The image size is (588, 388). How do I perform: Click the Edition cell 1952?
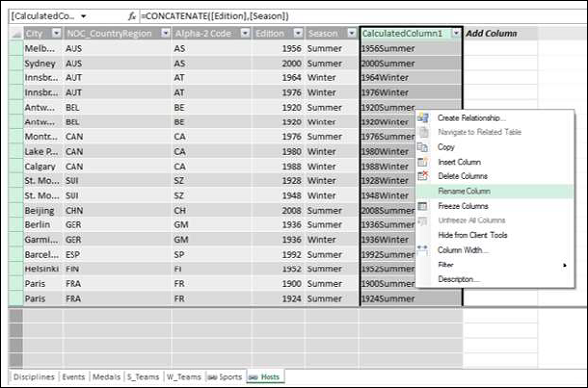pos(278,269)
